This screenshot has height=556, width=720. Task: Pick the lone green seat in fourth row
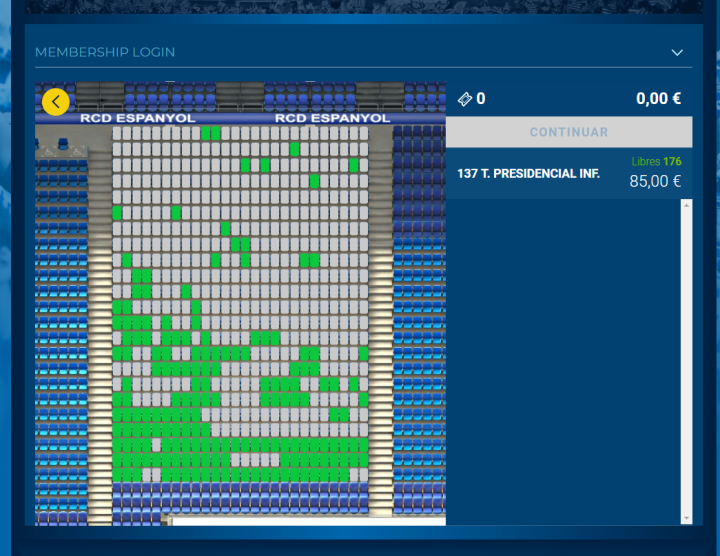[314, 181]
